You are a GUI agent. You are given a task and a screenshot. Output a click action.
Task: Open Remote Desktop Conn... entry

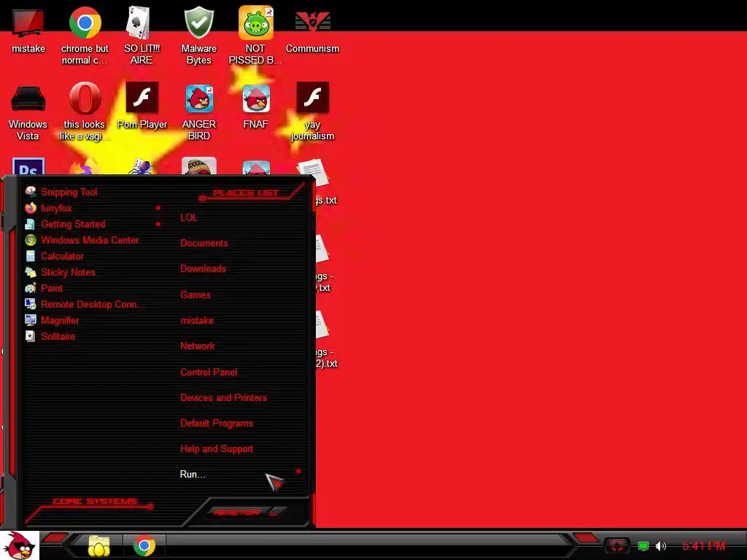coord(93,304)
